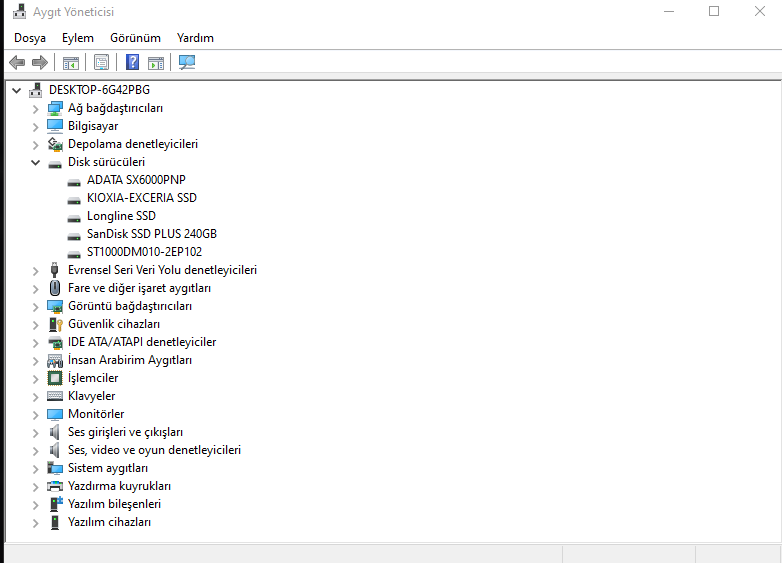Viewport: 782px width, 563px height.
Task: Click the mouse icon for Fare category
Action: click(55, 288)
